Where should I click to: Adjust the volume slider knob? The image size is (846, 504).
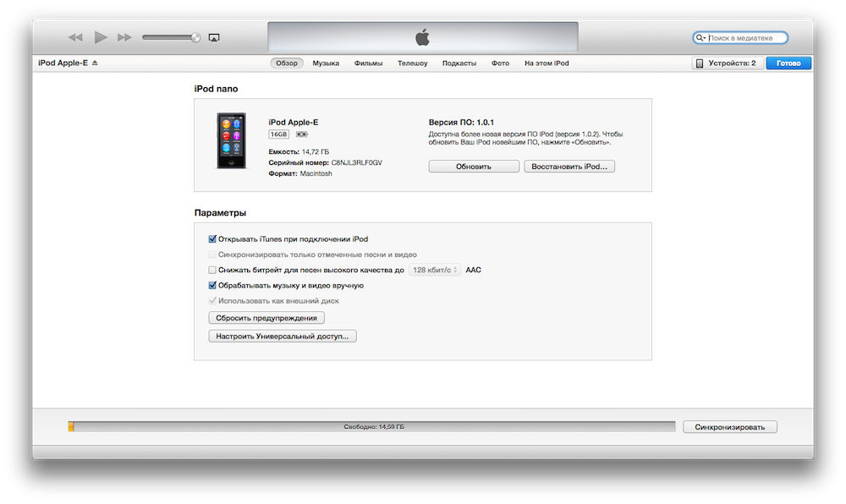tap(196, 37)
